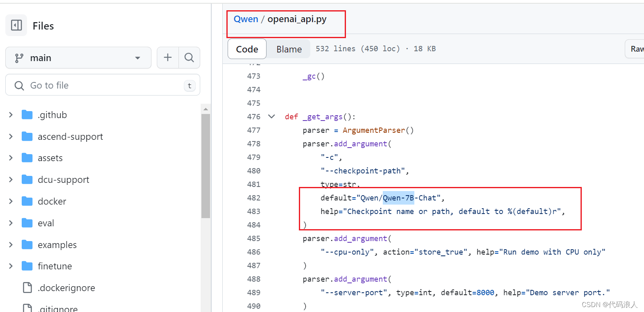This screenshot has width=644, height=312.
Task: Expand the ascend-support folder chevron
Action: (x=11, y=137)
